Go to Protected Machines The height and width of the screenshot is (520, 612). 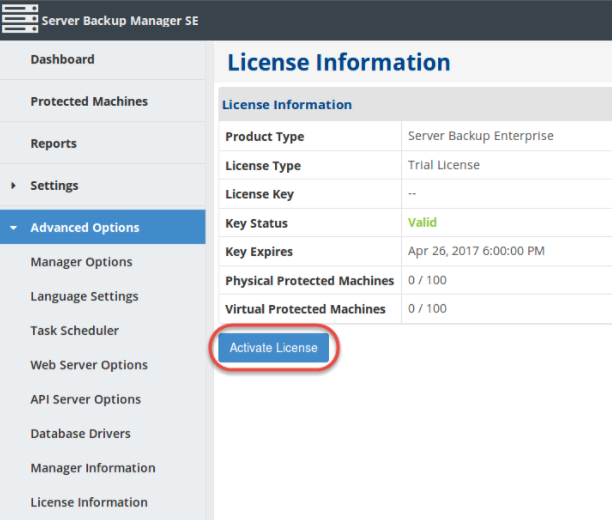tap(89, 102)
